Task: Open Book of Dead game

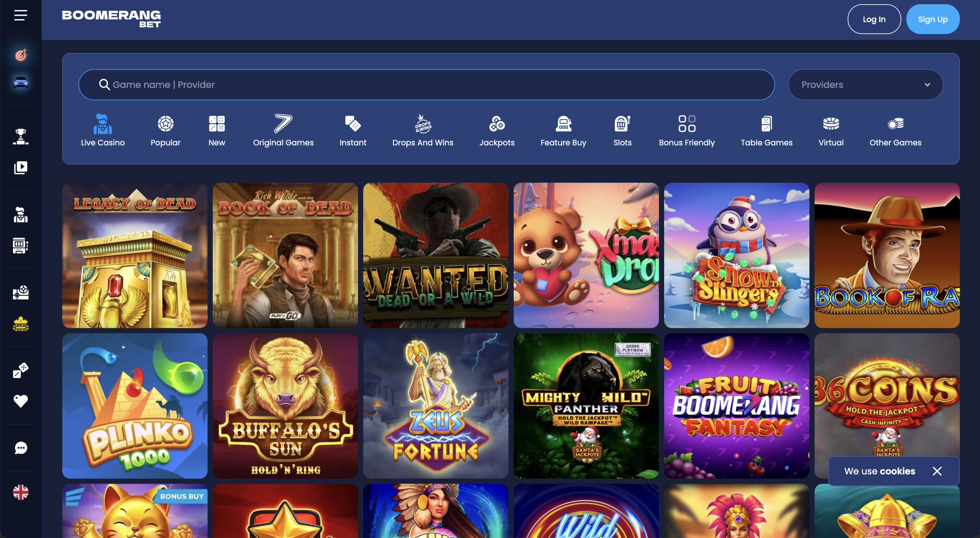Action: click(x=285, y=255)
